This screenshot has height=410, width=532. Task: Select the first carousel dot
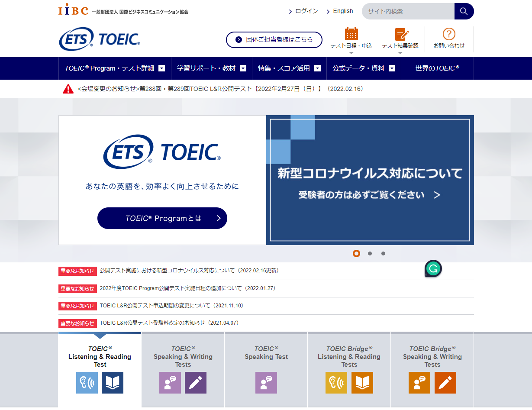356,254
